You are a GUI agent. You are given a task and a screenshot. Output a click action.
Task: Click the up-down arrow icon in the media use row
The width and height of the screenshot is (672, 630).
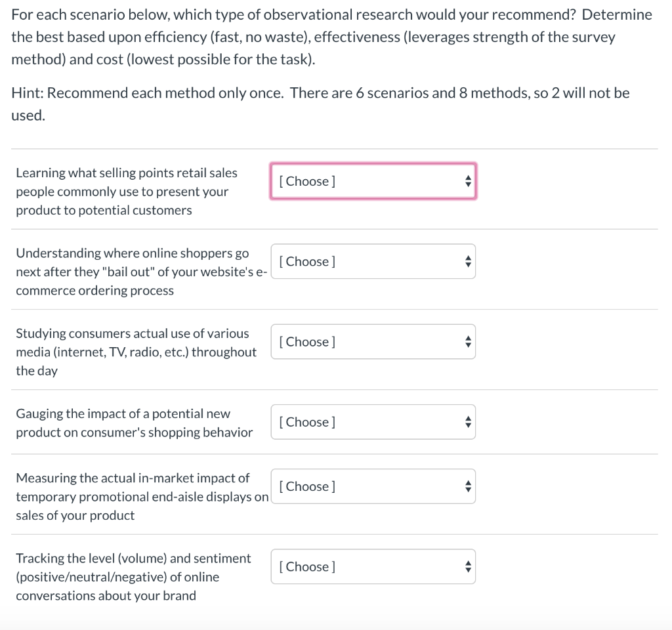pos(468,341)
